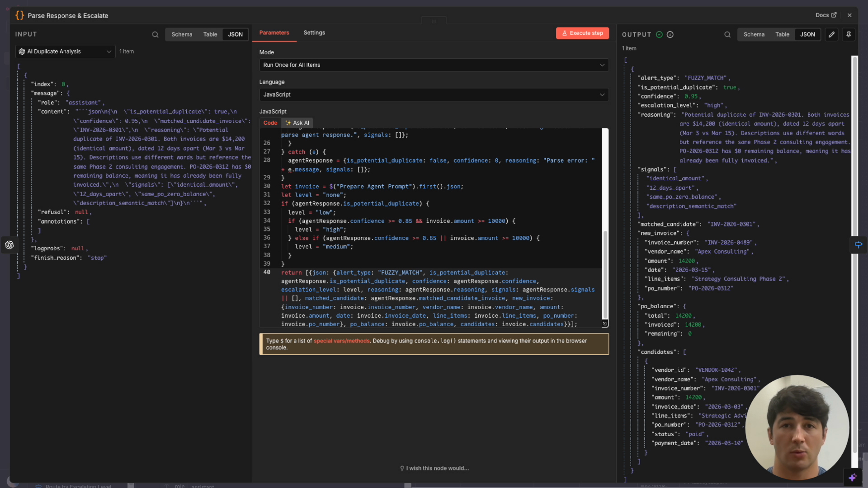Open the Mode dropdown

click(434, 65)
